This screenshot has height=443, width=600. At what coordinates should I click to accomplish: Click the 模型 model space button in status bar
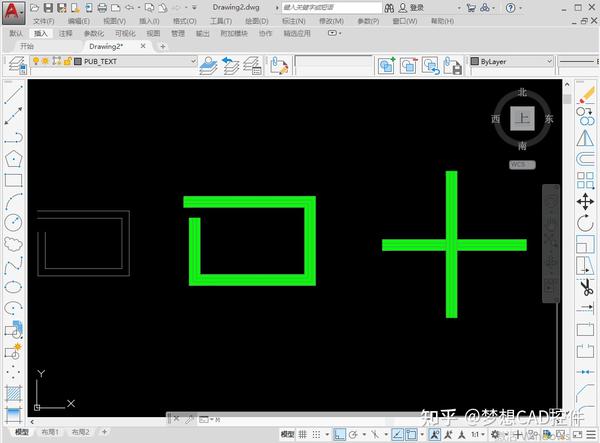tap(288, 434)
